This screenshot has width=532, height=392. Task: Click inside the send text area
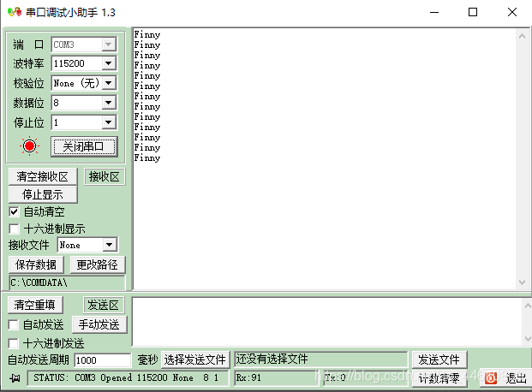(x=327, y=322)
